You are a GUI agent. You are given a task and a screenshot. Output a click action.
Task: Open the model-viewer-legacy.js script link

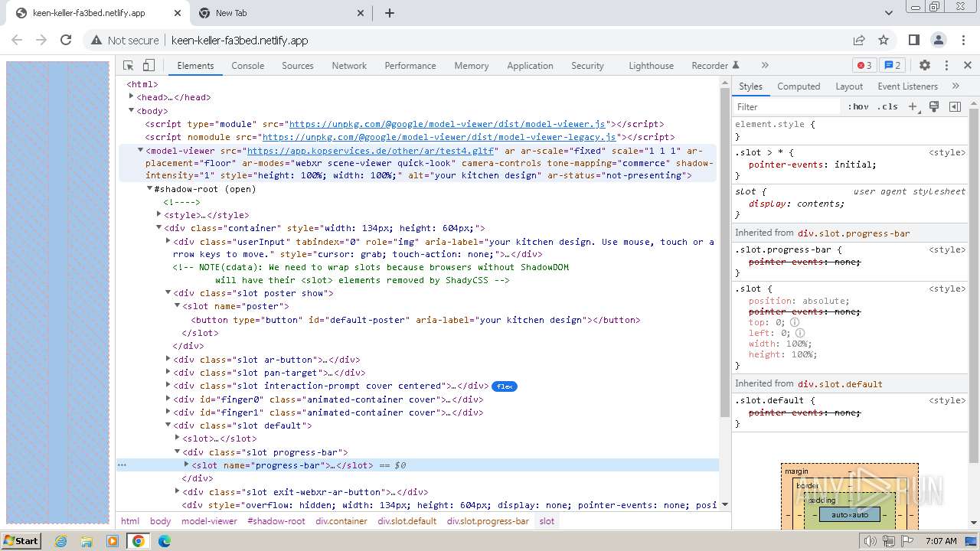coord(439,137)
